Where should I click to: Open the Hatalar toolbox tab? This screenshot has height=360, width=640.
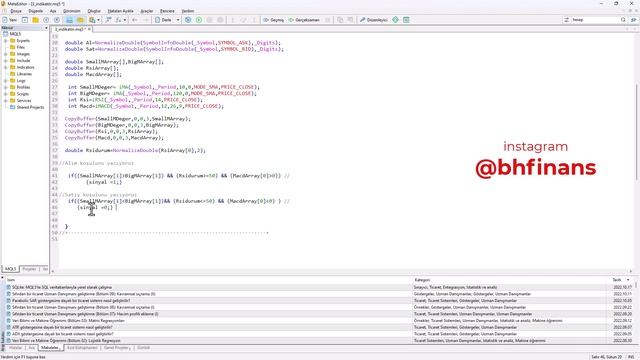(x=16, y=348)
